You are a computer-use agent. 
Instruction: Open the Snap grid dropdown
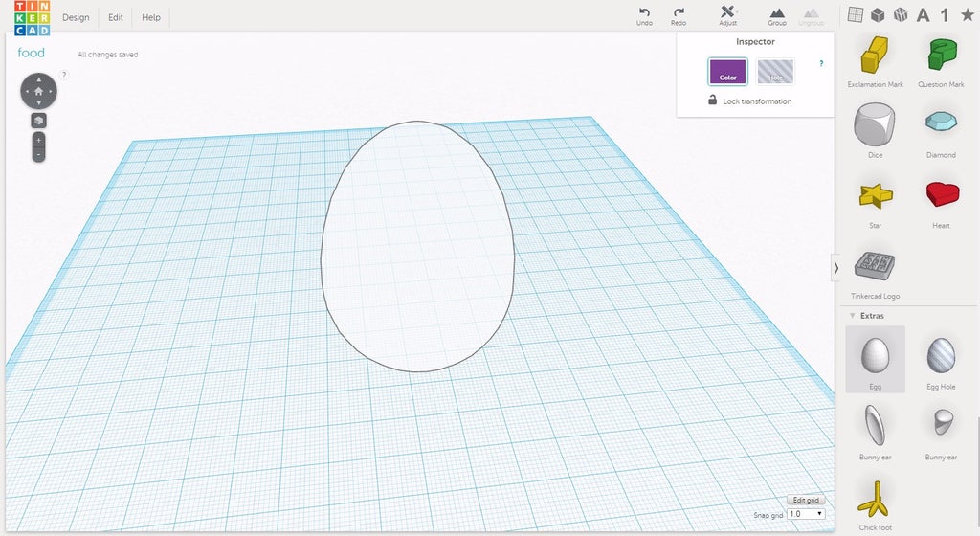(x=806, y=514)
